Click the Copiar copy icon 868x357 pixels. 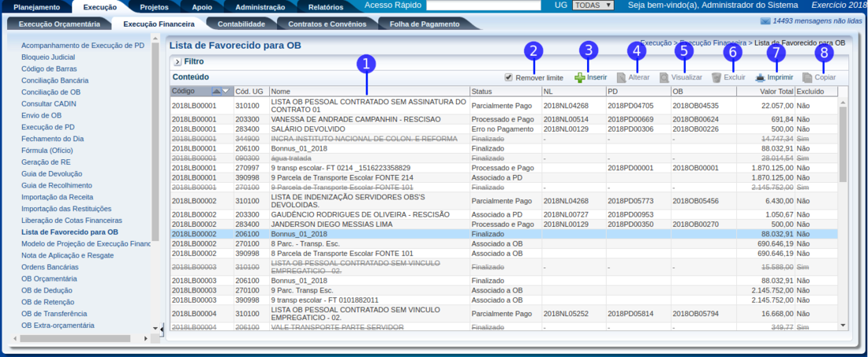pos(807,78)
